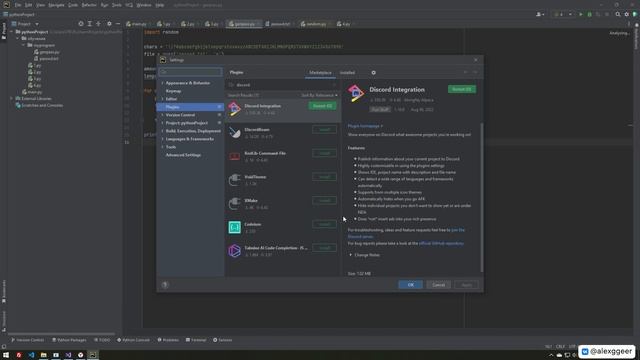Click the plugin search box containing discord

[x=282, y=85]
